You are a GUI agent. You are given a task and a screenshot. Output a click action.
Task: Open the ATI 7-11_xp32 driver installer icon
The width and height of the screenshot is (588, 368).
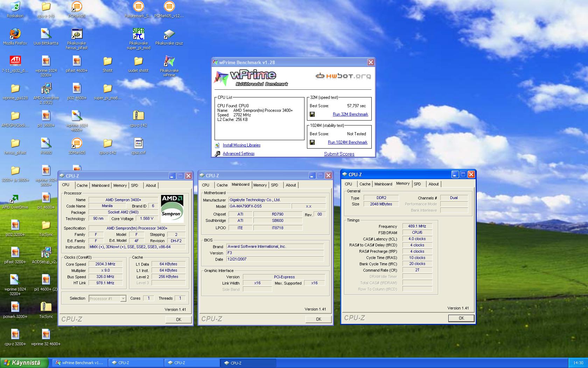click(x=15, y=61)
